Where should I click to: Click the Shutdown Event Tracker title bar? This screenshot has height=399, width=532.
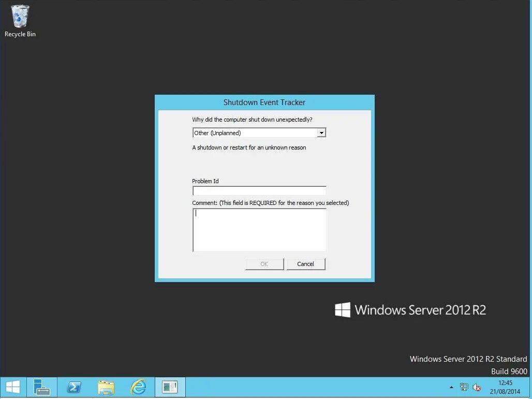264,102
